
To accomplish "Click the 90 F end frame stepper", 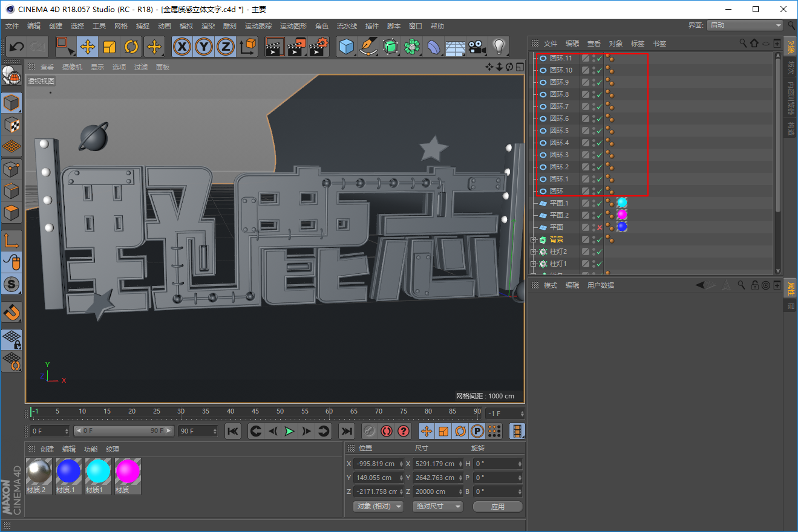I will [214, 431].
